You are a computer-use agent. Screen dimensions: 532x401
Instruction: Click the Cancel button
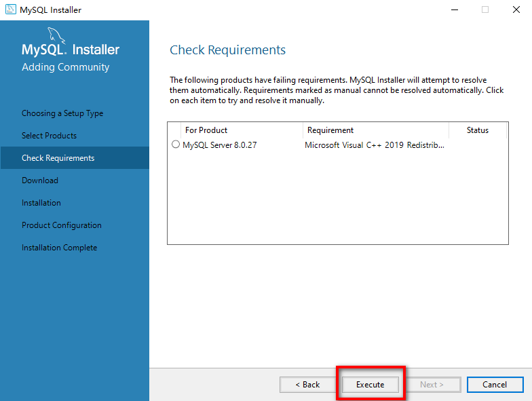pyautogui.click(x=495, y=384)
